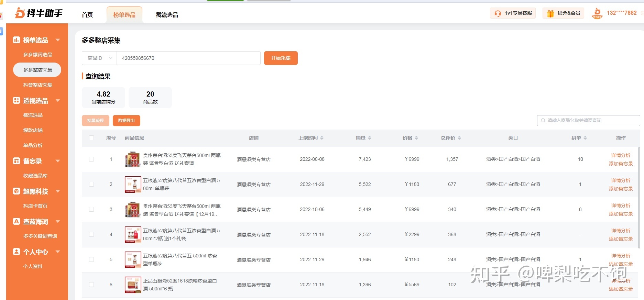644x300 pixels.
Task: Select the 榜单选品 top tab
Action: pos(124,15)
